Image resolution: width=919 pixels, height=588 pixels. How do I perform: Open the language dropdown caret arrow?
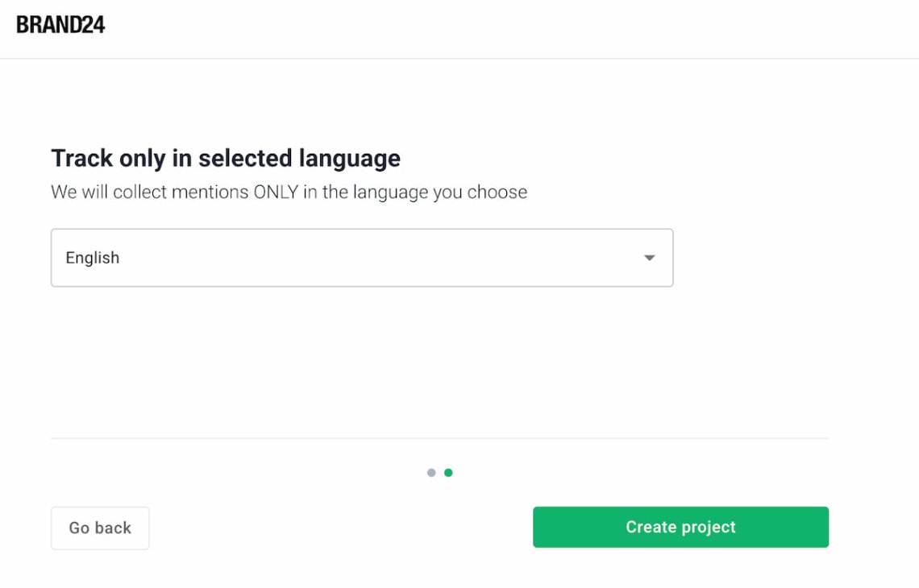[x=649, y=258]
